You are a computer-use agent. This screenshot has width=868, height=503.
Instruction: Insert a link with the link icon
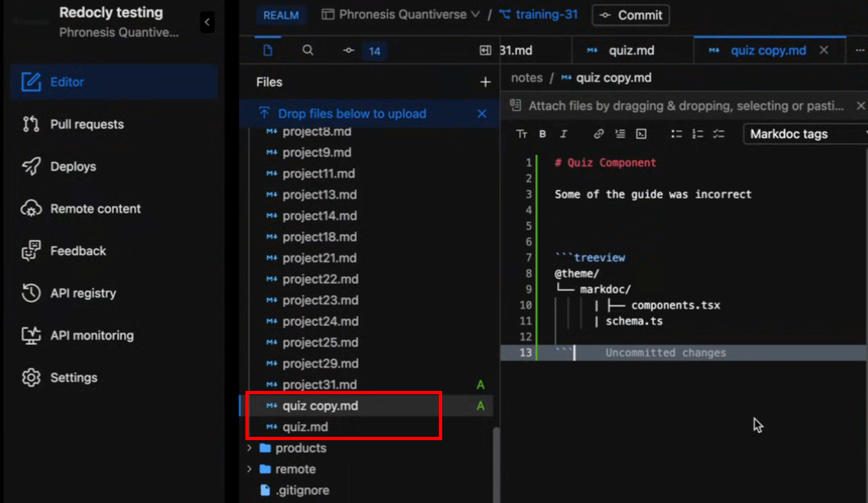(x=599, y=134)
